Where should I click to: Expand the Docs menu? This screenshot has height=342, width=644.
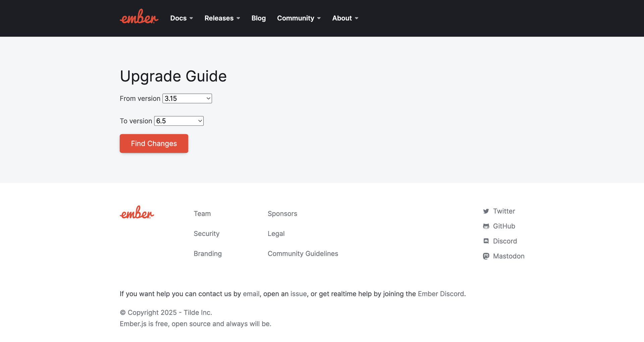[x=181, y=18]
